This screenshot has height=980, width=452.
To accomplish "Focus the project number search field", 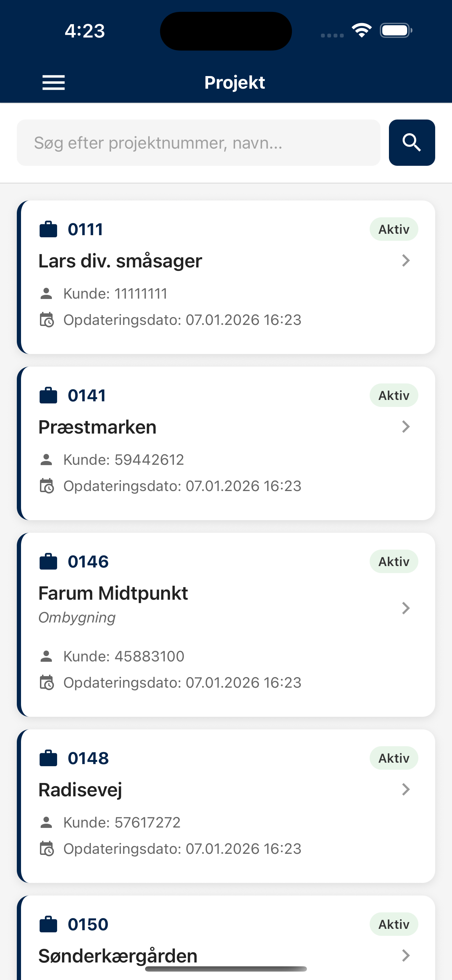I will (x=198, y=143).
